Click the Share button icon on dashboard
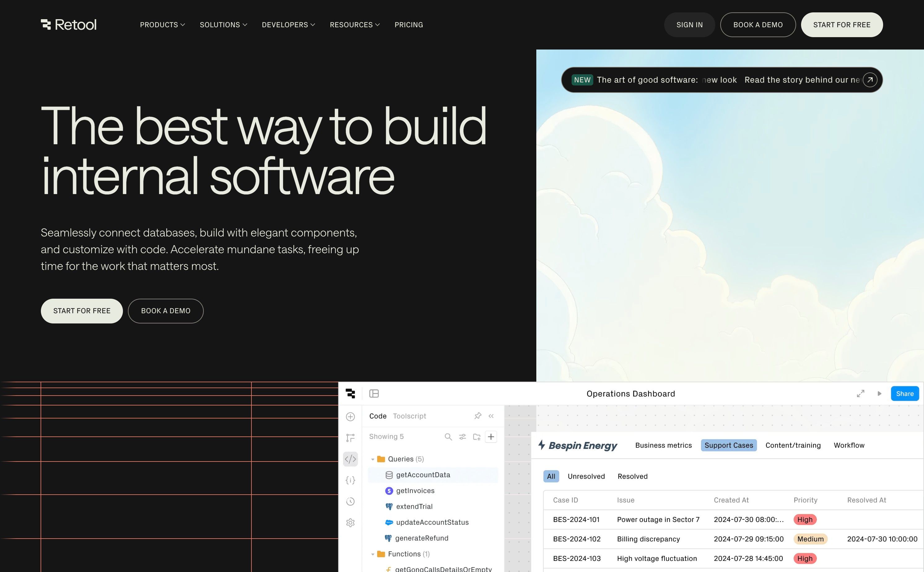The image size is (924, 572). (904, 393)
